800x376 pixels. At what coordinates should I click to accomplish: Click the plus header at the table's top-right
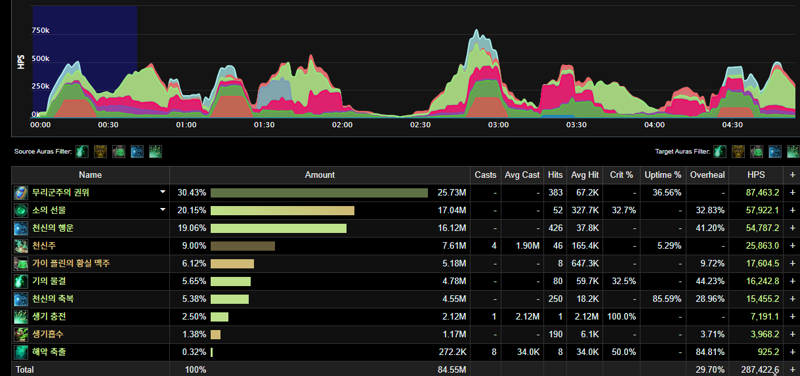click(792, 175)
